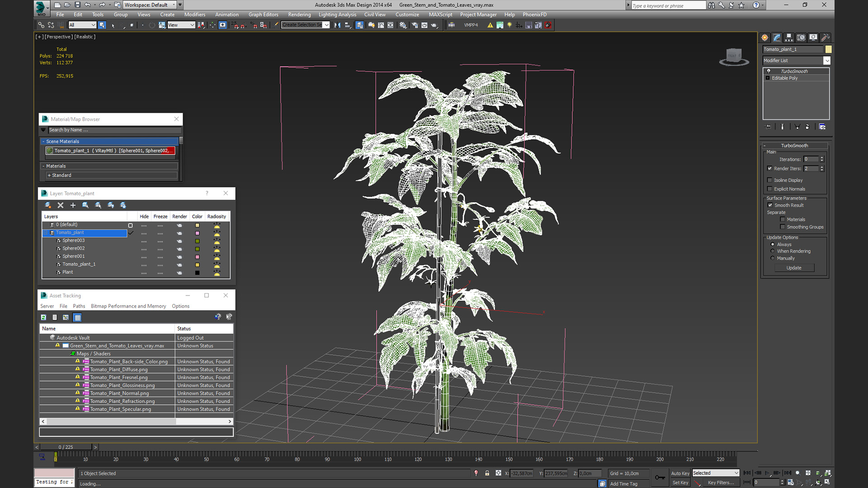Toggle TurboSmooth modifier lightbulb visibility
The image size is (868, 488).
768,71
